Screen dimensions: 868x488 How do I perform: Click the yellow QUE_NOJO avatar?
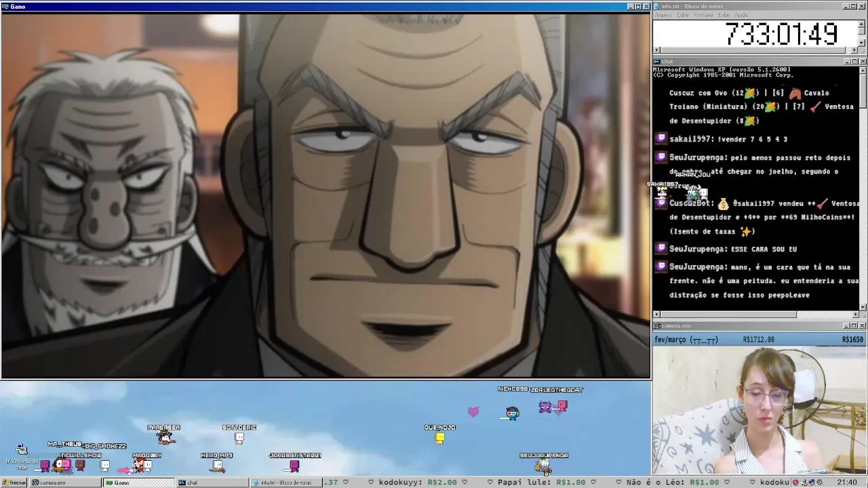click(440, 439)
